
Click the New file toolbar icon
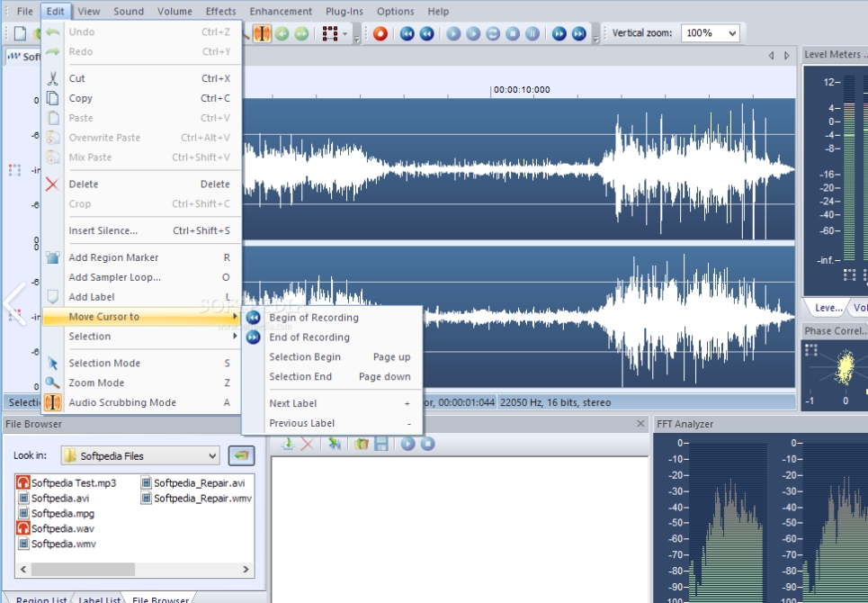(20, 33)
